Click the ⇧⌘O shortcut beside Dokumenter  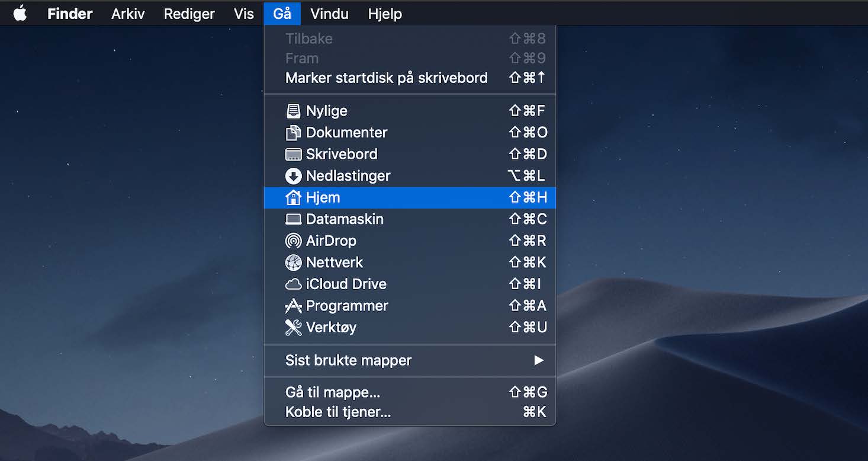pos(528,133)
